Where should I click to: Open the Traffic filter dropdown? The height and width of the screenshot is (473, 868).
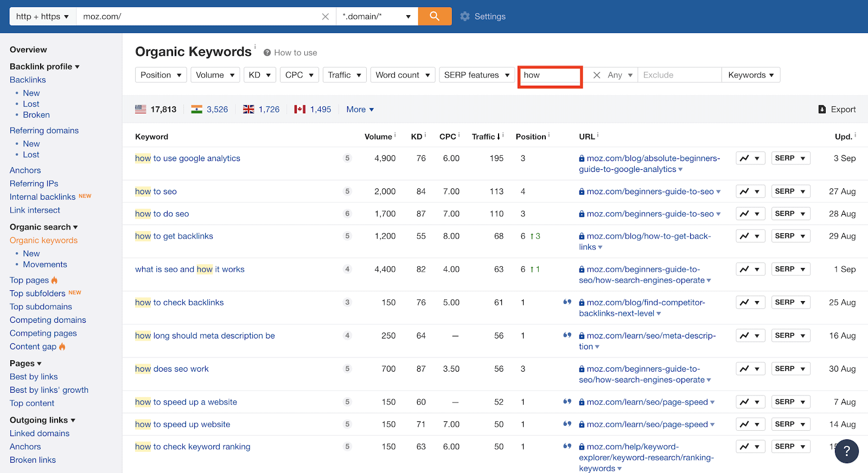[x=344, y=75]
